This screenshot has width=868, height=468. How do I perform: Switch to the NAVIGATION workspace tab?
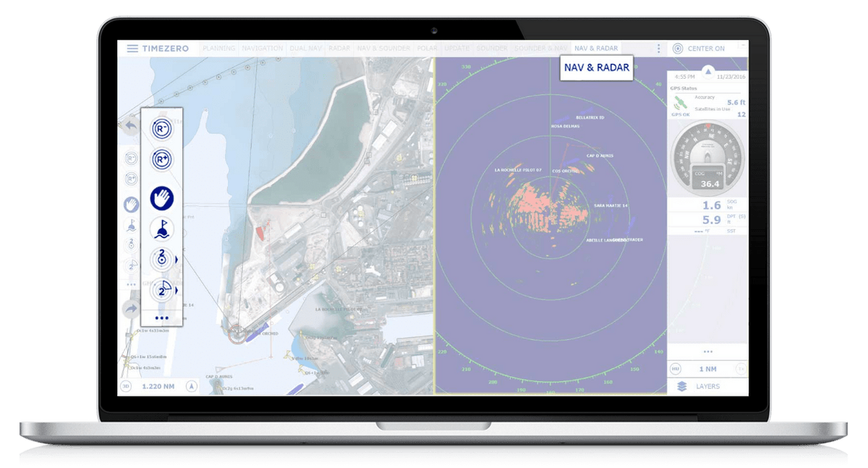pyautogui.click(x=263, y=48)
